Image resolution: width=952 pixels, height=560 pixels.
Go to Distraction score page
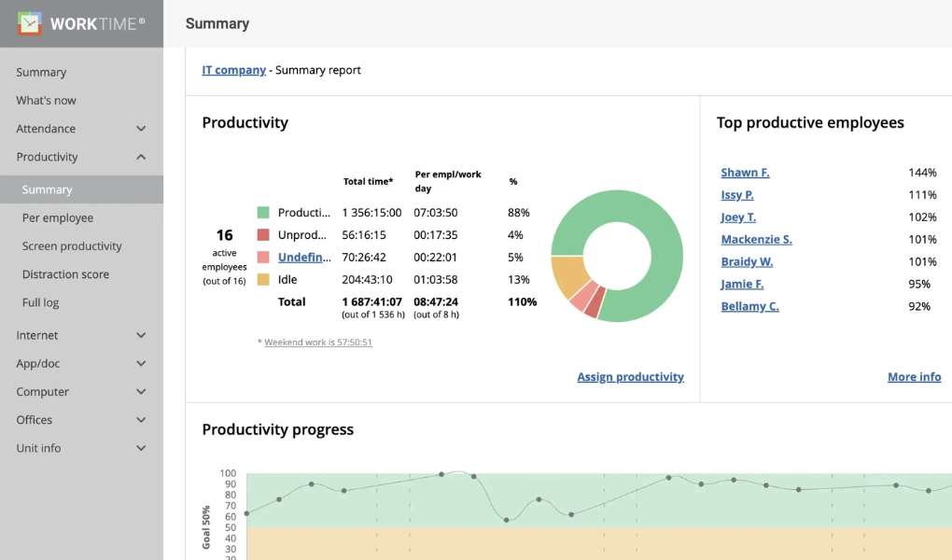click(x=65, y=274)
